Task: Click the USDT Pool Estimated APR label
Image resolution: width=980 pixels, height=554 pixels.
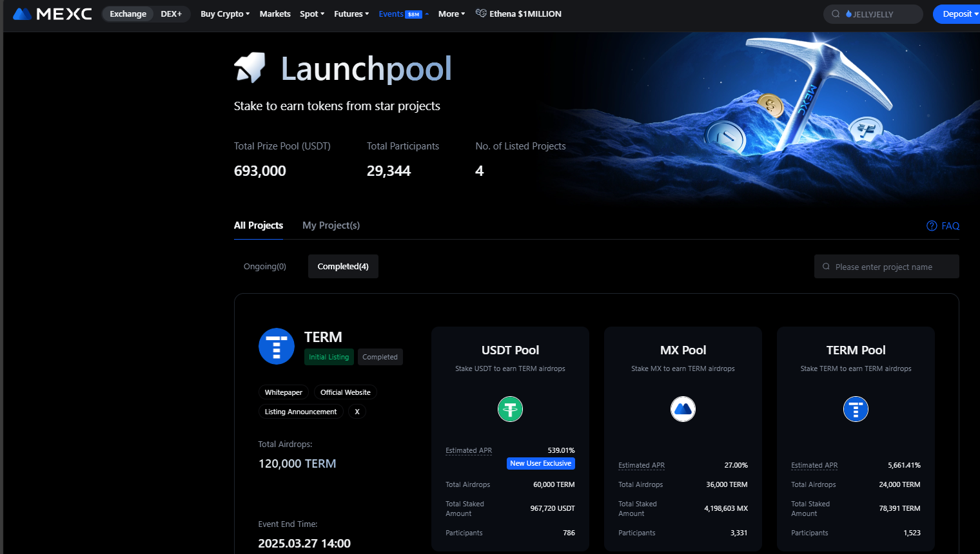Action: tap(469, 450)
